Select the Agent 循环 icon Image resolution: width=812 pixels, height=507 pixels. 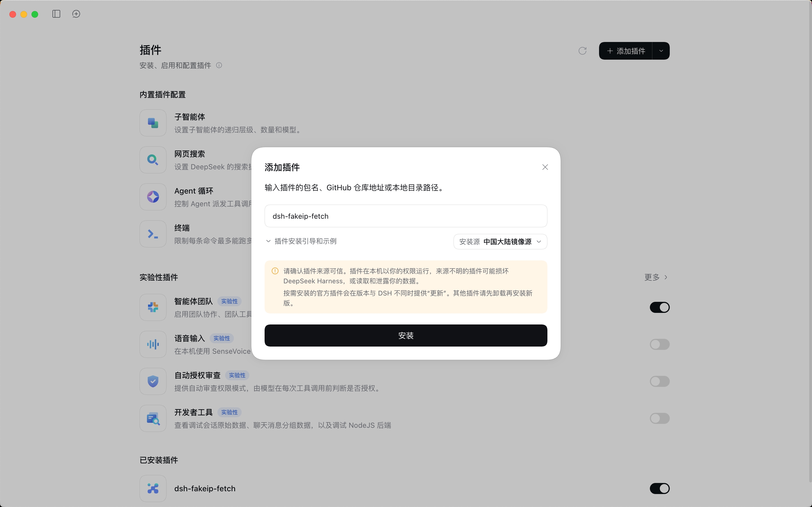click(x=153, y=197)
